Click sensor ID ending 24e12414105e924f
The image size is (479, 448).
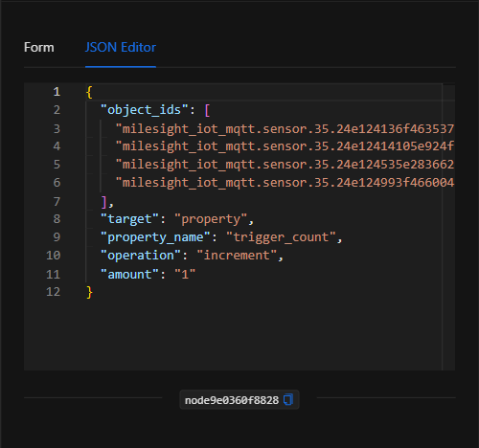(285, 146)
